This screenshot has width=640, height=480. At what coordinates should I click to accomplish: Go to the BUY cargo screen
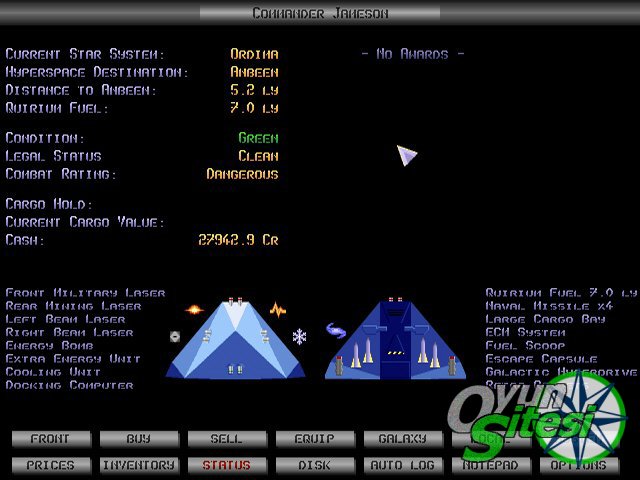point(139,439)
